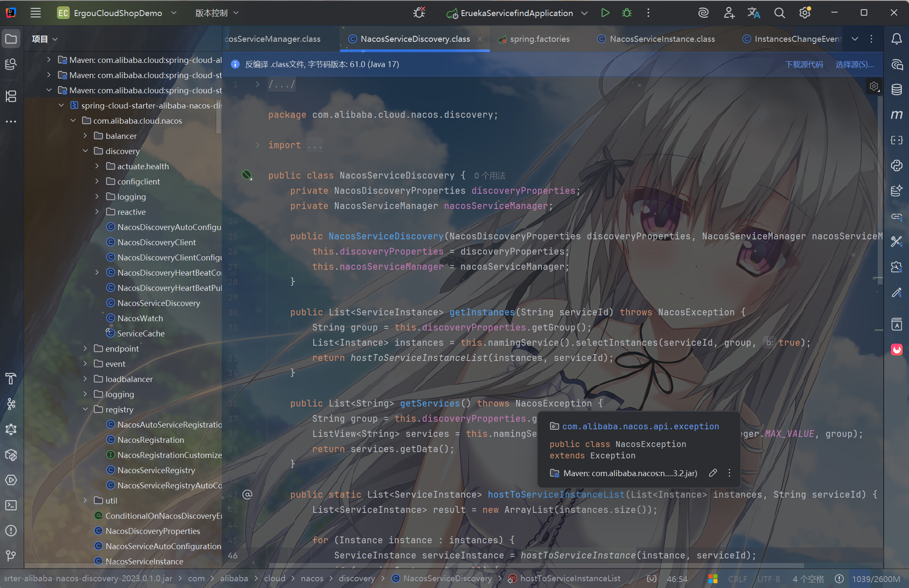Open Search Everywhere magnifier
The image size is (909, 588).
[x=779, y=13]
